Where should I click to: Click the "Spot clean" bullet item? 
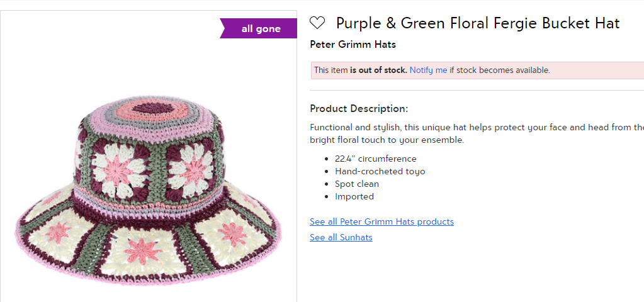click(356, 184)
